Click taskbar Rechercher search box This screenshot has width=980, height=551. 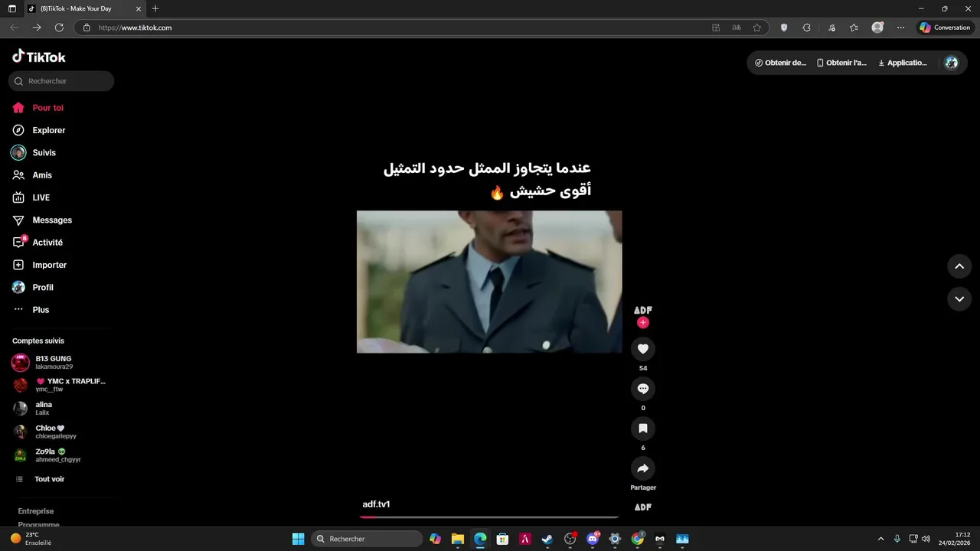click(x=367, y=539)
